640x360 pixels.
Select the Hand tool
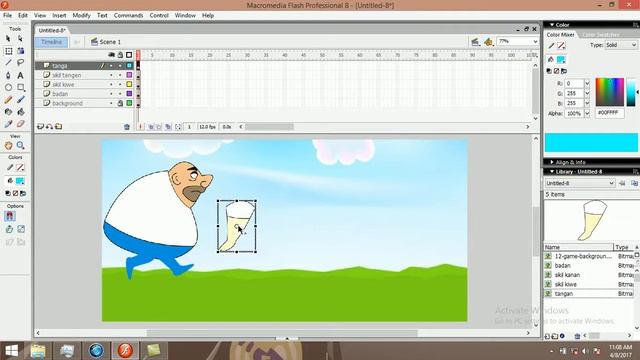point(8,145)
